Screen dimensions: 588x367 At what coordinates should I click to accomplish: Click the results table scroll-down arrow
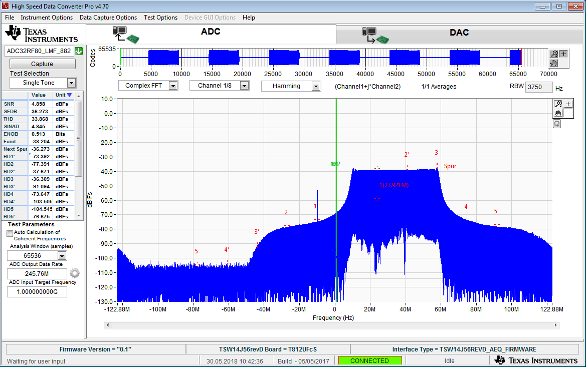click(x=79, y=216)
